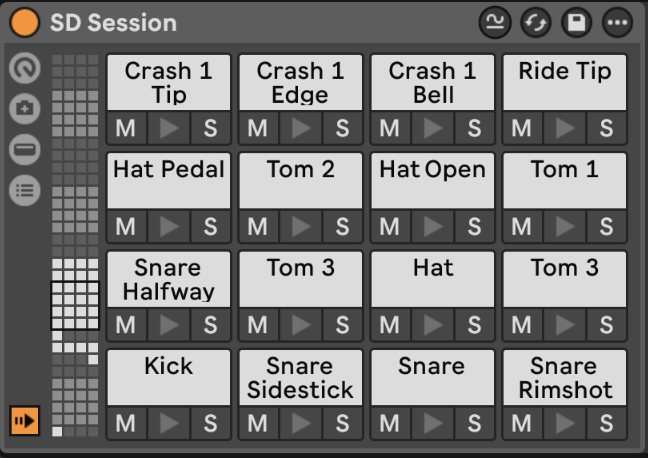Image resolution: width=648 pixels, height=458 pixels.
Task: Solo the Tom 2 pad
Action: coord(342,226)
